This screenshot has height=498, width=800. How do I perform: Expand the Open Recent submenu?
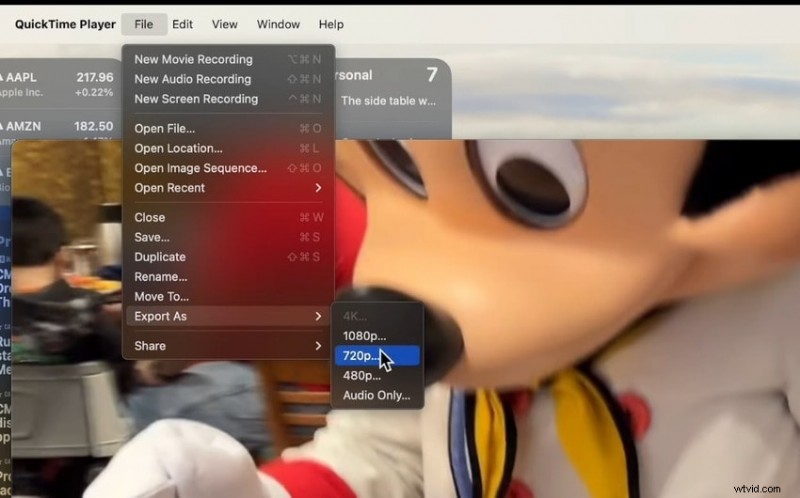[228, 188]
